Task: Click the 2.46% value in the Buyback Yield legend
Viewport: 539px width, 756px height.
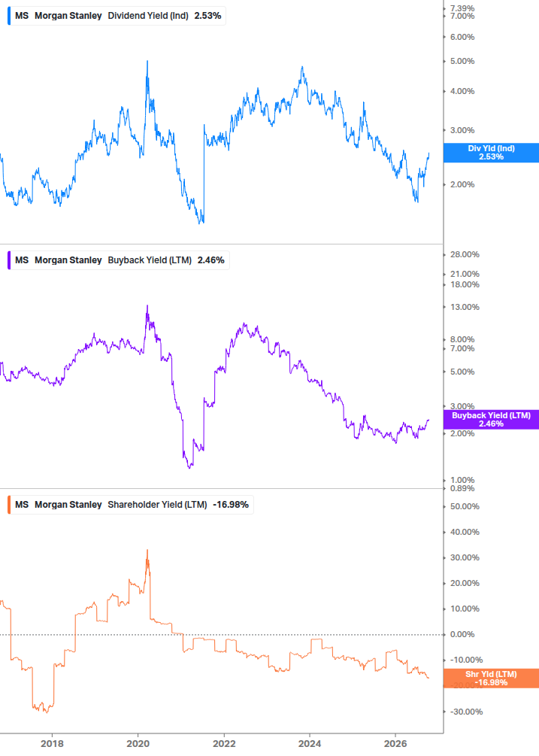Action: coord(211,260)
